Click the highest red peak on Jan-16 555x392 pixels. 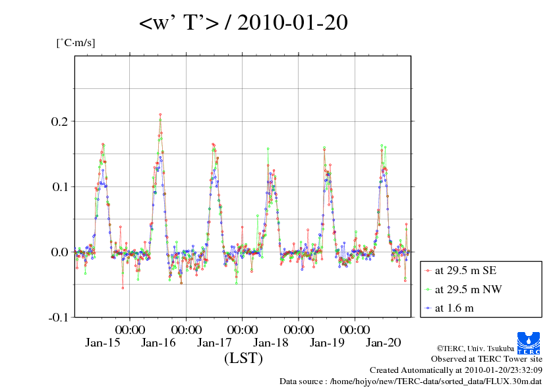(160, 115)
